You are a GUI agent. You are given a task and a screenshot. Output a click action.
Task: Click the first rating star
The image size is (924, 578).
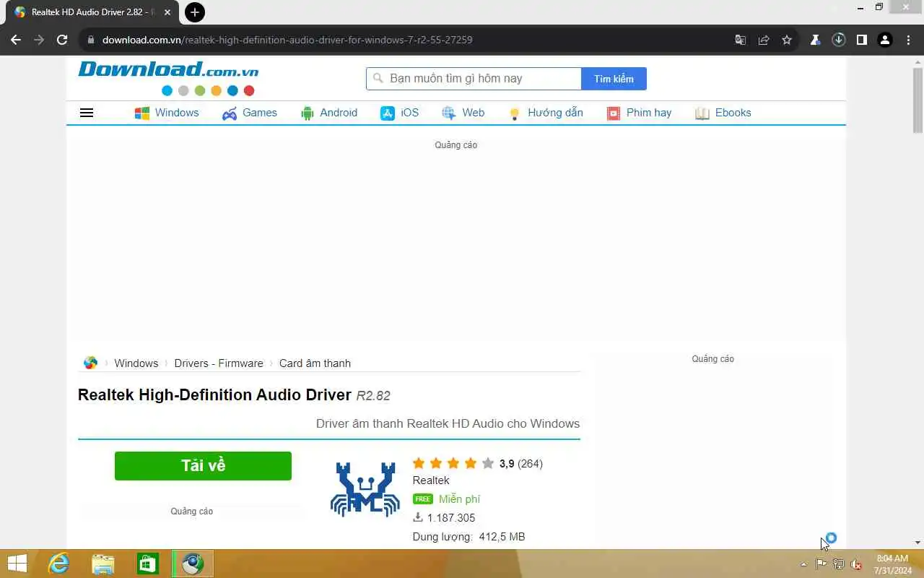pos(419,463)
